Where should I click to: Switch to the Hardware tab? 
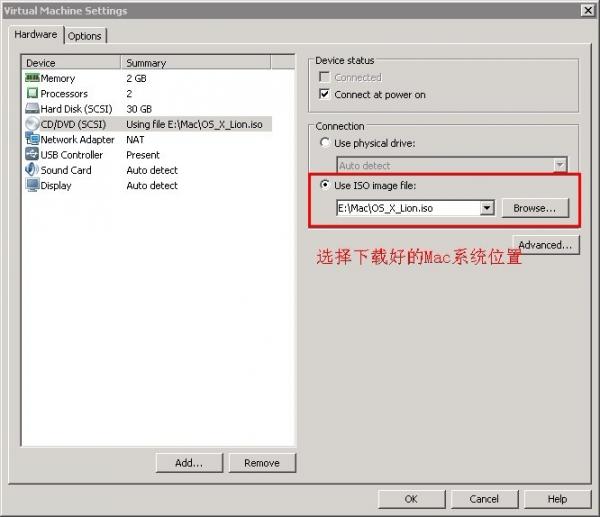tap(36, 34)
